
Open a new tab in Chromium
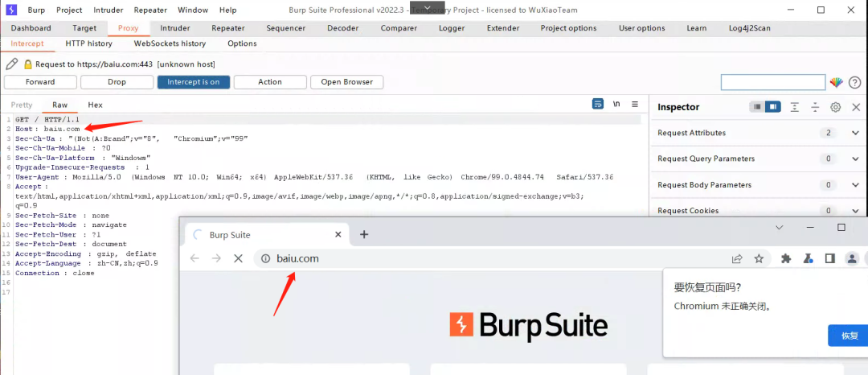pos(364,235)
